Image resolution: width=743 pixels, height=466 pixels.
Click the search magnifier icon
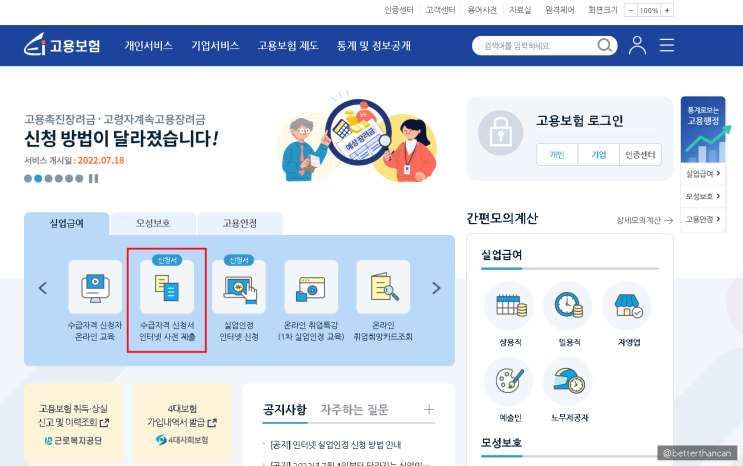click(604, 46)
